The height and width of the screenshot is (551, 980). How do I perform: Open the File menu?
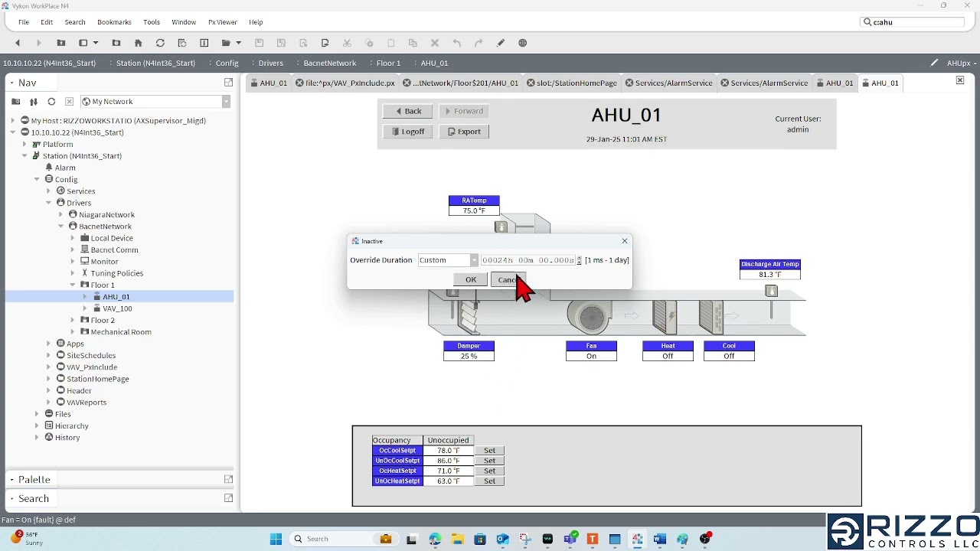(24, 22)
